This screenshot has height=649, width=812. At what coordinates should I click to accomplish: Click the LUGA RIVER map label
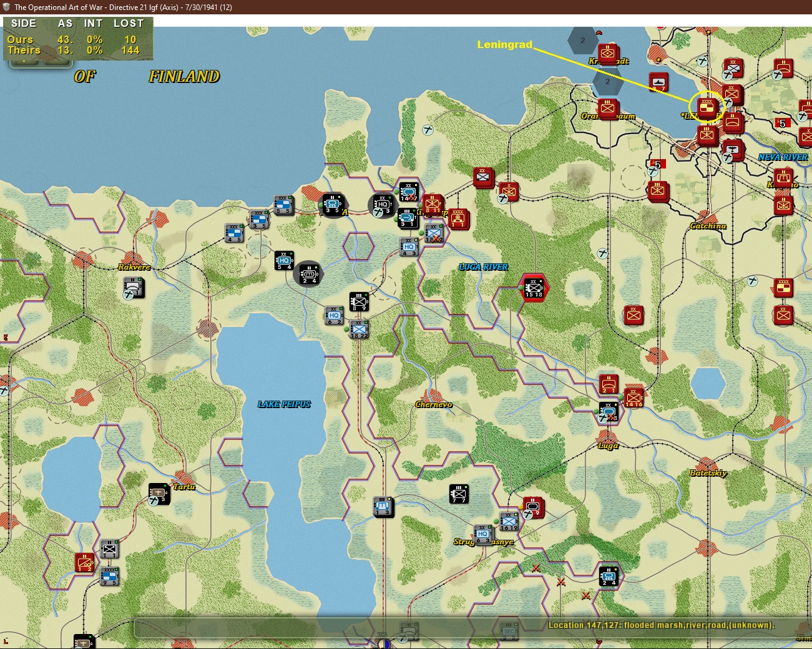pos(484,267)
